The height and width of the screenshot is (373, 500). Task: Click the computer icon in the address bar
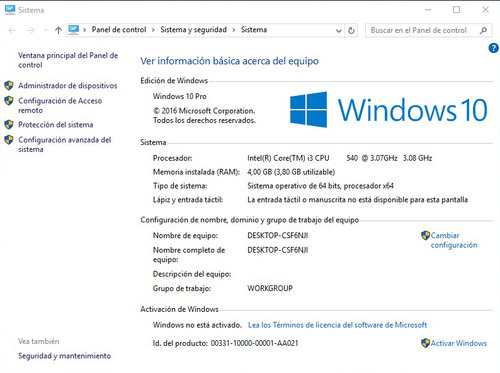point(74,30)
